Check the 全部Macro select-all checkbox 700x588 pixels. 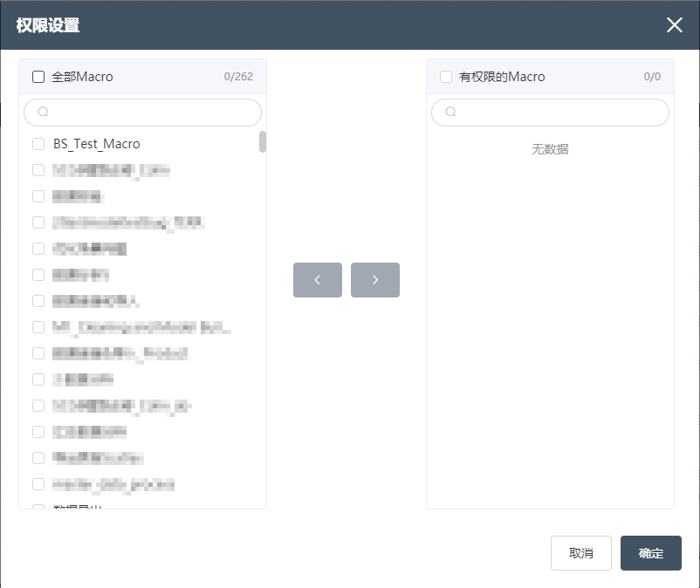tap(38, 77)
